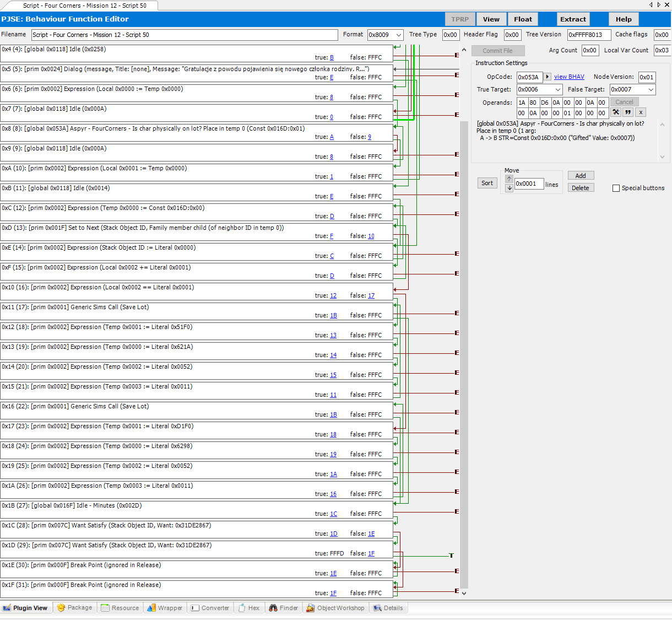Click the OpCode arrow picker button
Viewport: 672px width, 620px height.
(547, 77)
